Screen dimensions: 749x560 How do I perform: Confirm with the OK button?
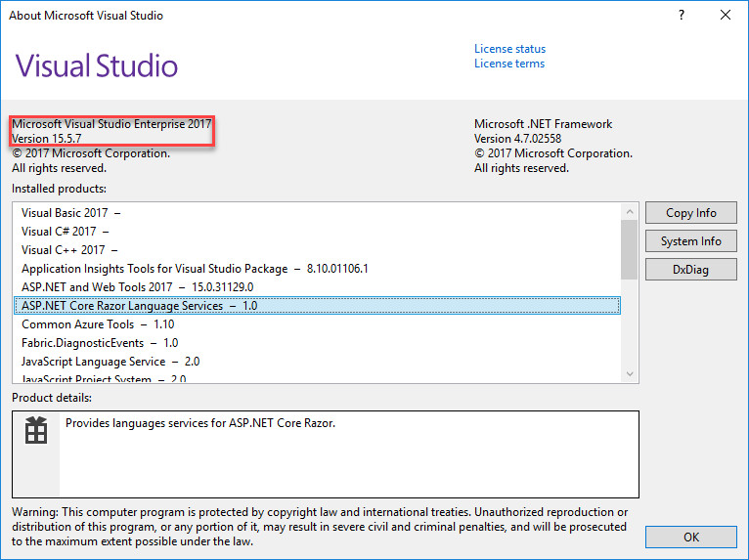690,538
